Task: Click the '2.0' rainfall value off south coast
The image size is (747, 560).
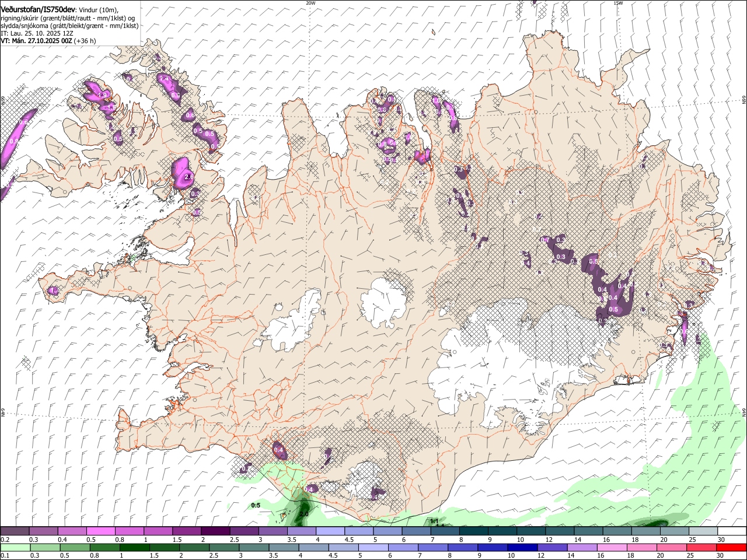Action: pos(303,514)
